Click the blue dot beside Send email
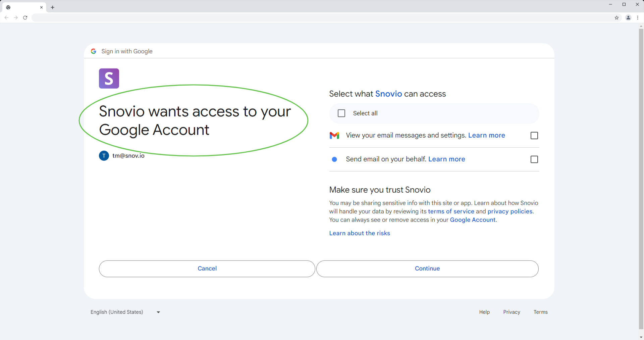The image size is (644, 340). pyautogui.click(x=334, y=159)
